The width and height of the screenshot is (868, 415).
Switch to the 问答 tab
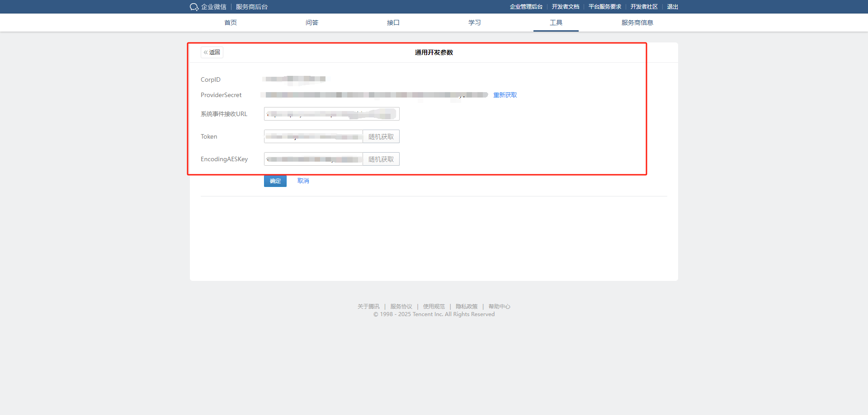click(312, 23)
